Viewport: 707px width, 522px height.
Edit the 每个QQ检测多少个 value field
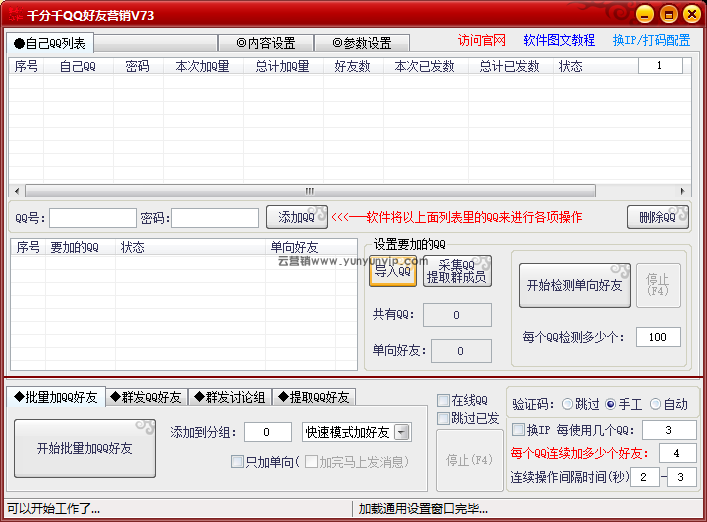(658, 337)
